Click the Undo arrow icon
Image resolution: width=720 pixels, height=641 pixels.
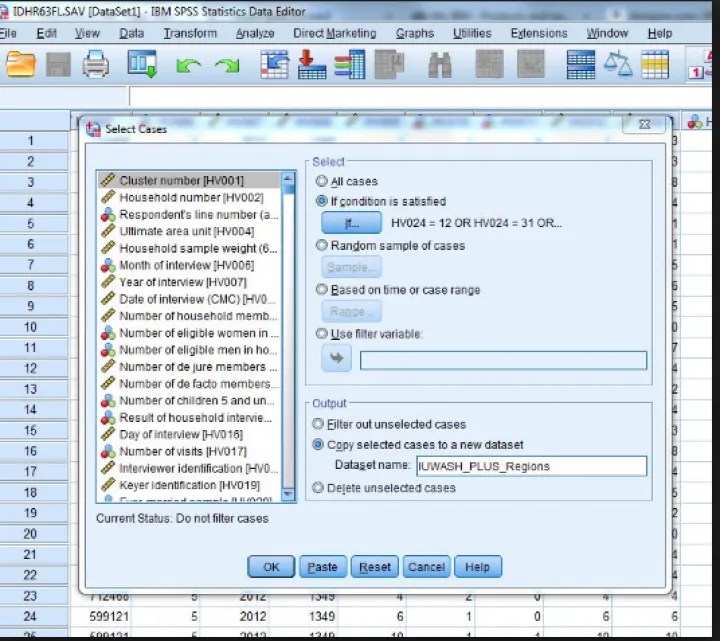pos(187,65)
